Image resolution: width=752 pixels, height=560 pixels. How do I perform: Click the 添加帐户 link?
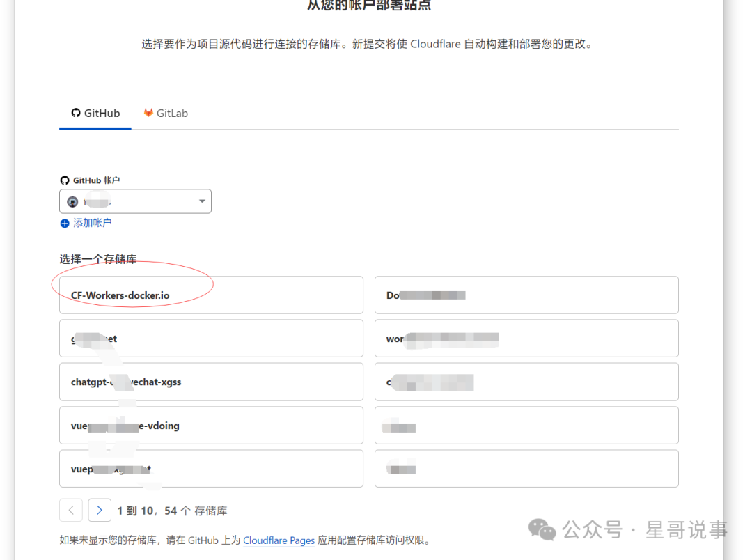click(92, 223)
